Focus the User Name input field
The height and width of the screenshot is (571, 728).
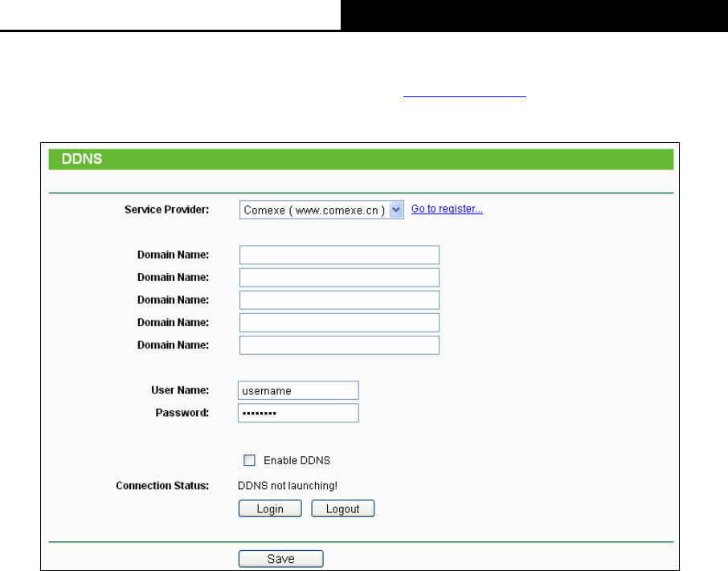298,390
